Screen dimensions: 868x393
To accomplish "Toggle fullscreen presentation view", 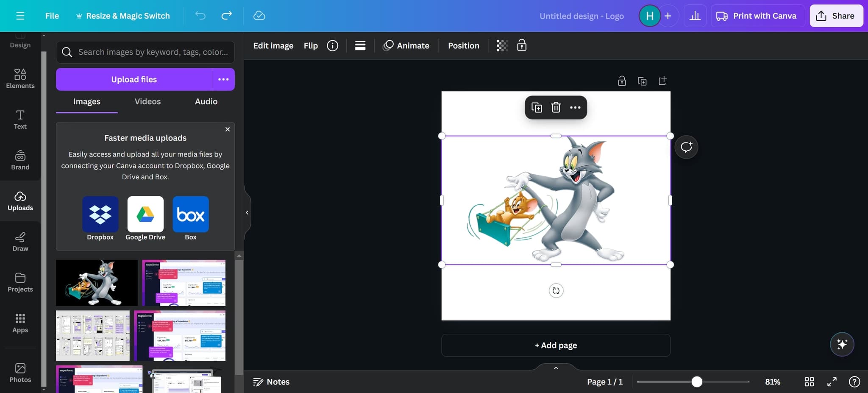I will tap(832, 382).
